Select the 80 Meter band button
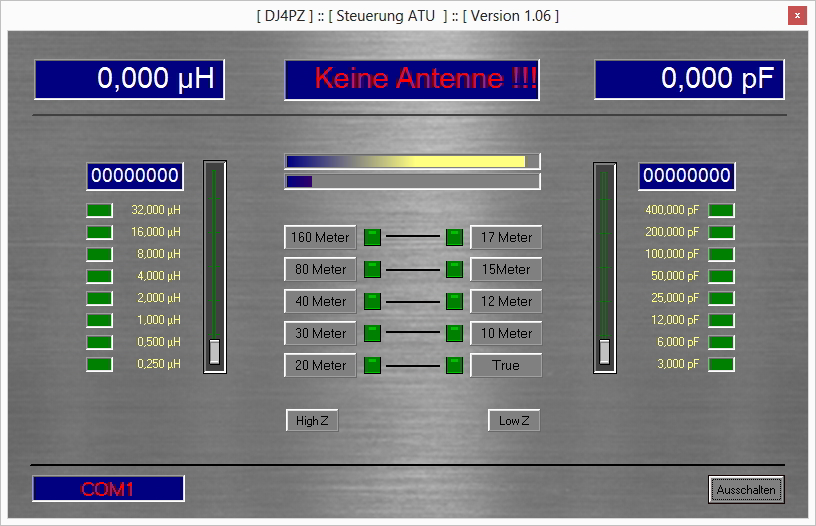This screenshot has width=816, height=526. 320,269
